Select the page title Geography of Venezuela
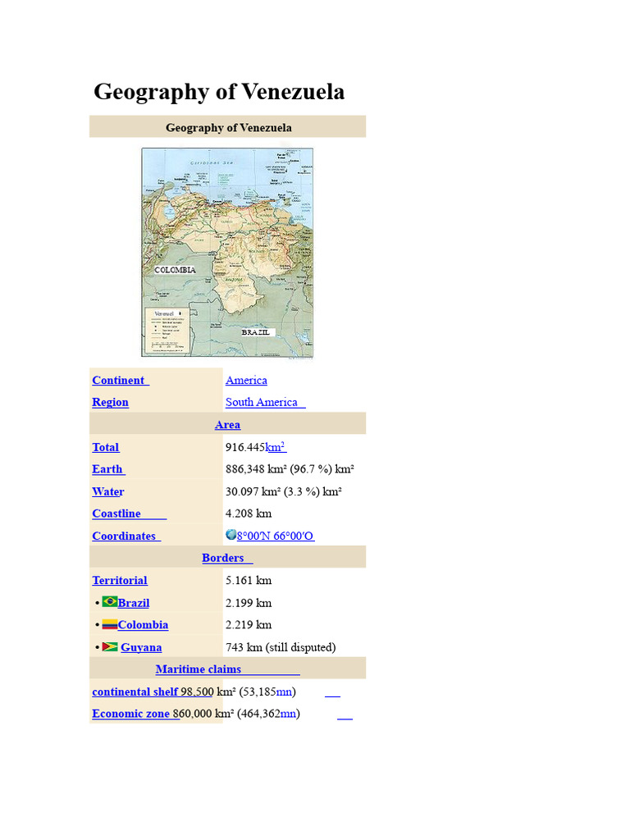 click(x=219, y=92)
